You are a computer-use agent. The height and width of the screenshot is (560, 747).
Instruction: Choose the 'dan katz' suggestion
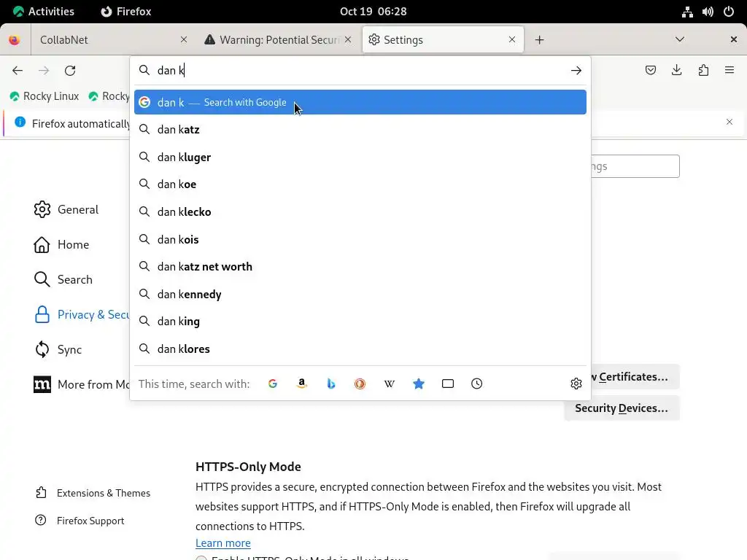point(360,130)
